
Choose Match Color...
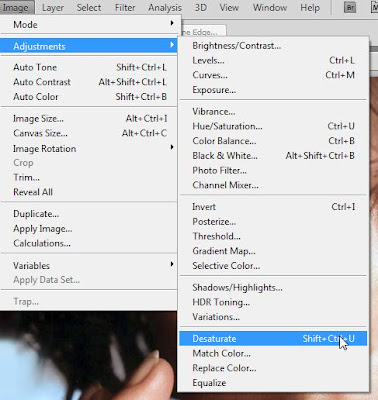point(273,353)
